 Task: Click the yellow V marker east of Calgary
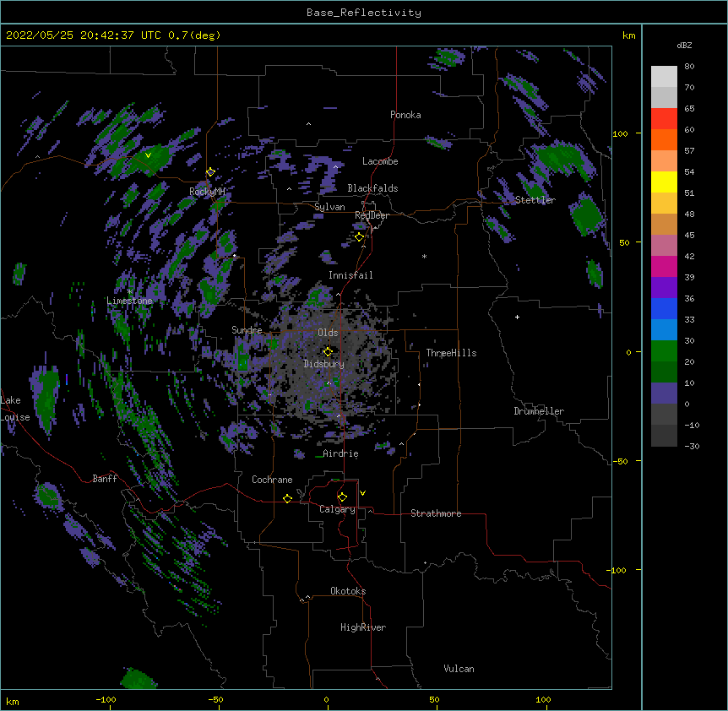click(362, 493)
